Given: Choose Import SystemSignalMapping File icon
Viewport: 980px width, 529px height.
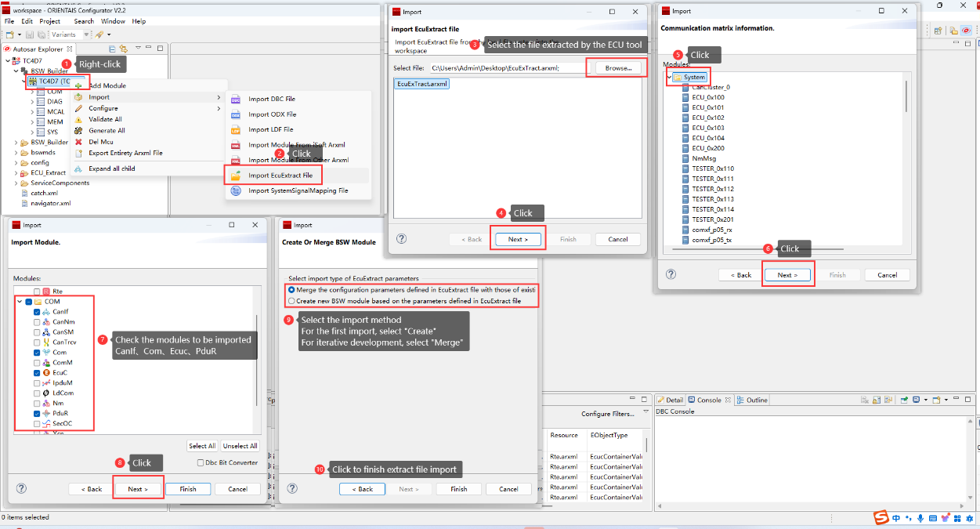Looking at the screenshot, I should click(x=236, y=190).
